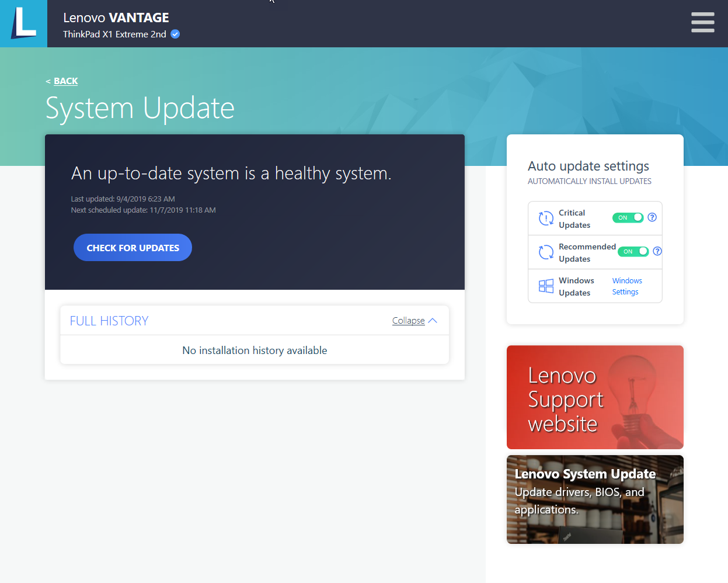Click the Windows Updates label
Screen dimensions: 728x583
point(576,287)
